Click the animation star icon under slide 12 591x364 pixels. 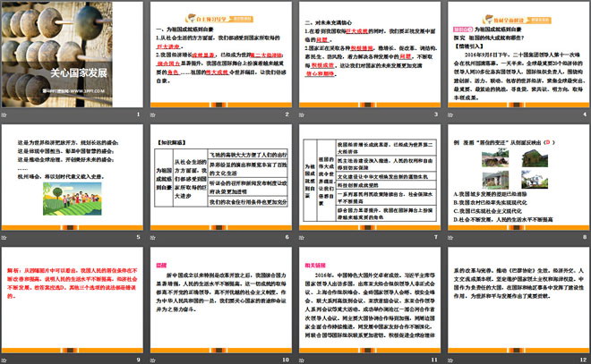(450, 360)
